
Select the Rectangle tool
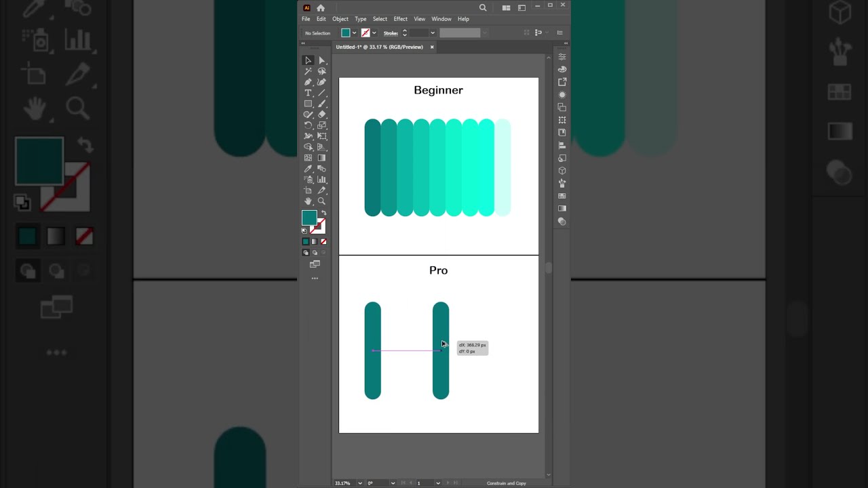(308, 104)
